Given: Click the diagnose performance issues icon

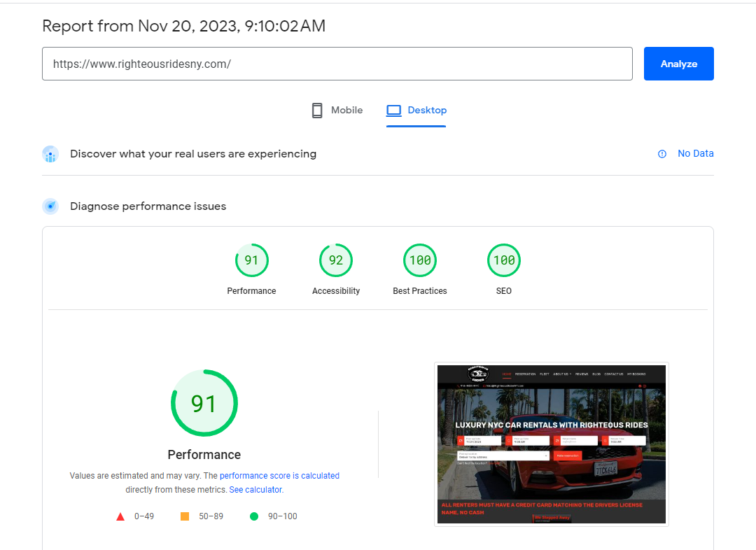Looking at the screenshot, I should point(50,206).
